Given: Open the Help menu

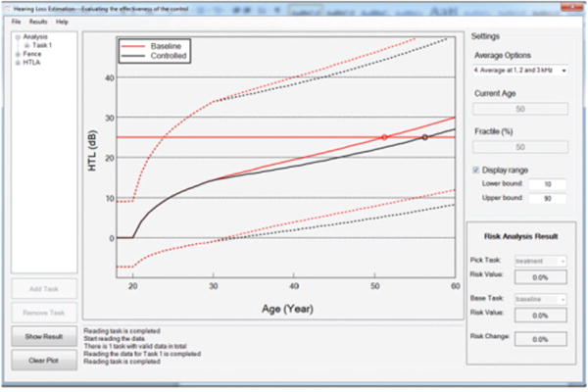Looking at the screenshot, I should tap(62, 21).
